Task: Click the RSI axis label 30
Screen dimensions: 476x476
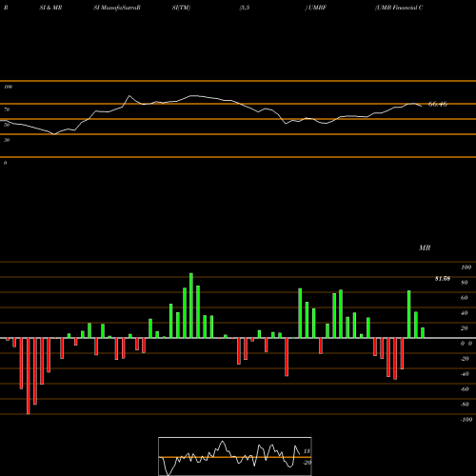Action: (7, 140)
